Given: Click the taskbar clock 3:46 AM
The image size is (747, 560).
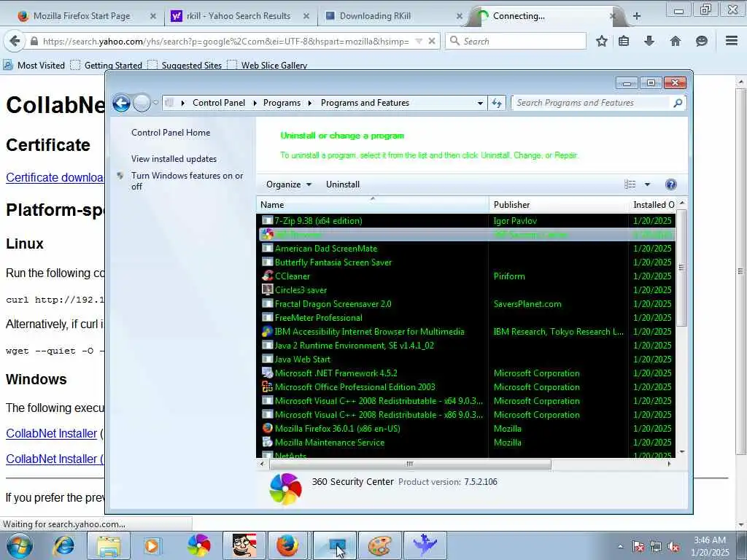Looking at the screenshot, I should 710,540.
